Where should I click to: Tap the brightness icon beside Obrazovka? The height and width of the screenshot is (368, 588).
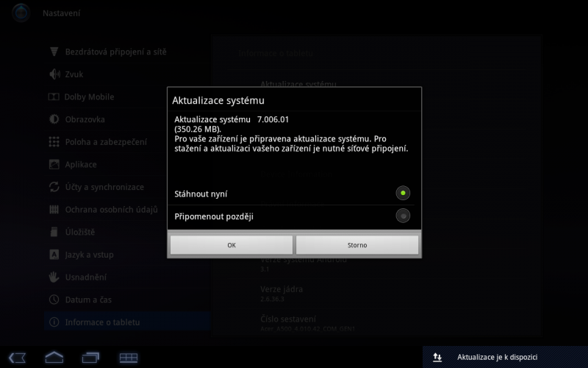(x=54, y=119)
